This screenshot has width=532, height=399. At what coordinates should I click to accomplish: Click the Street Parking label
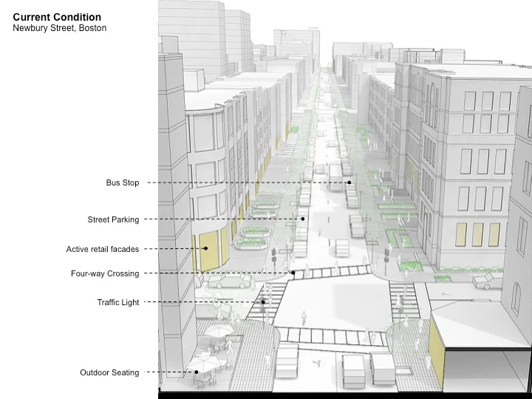113,219
